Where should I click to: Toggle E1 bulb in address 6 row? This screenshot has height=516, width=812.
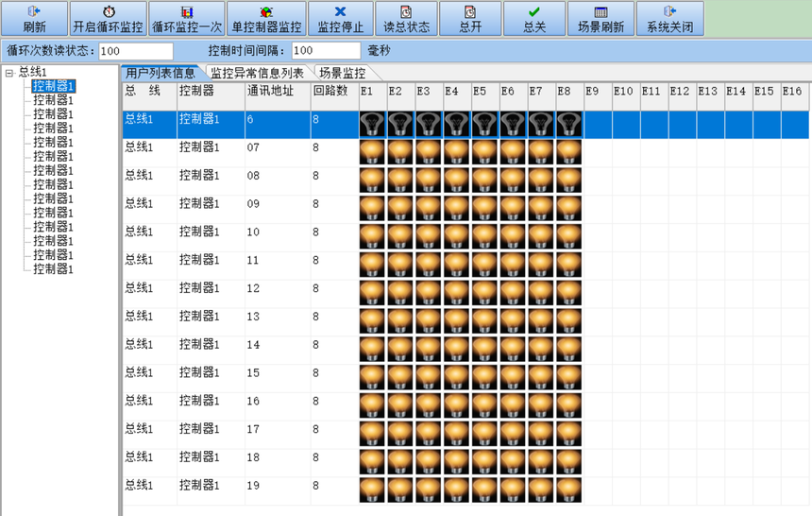372,125
